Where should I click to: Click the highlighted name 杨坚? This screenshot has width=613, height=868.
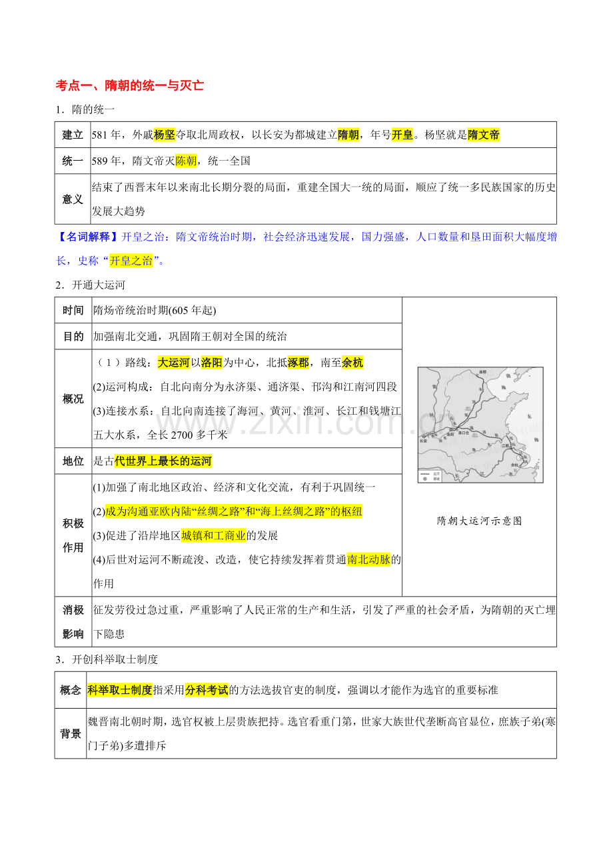coord(164,135)
